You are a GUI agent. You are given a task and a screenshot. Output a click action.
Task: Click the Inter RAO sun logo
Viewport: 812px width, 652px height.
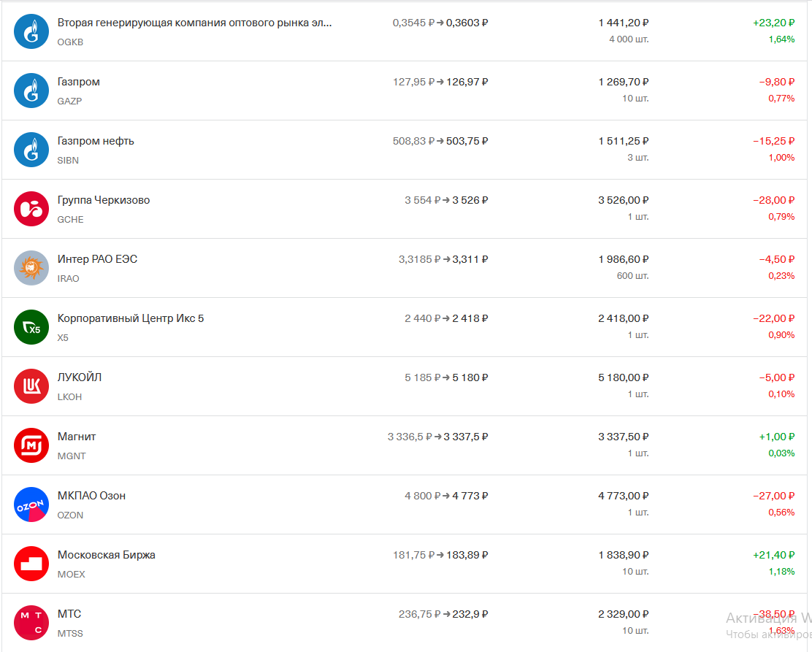point(31,269)
